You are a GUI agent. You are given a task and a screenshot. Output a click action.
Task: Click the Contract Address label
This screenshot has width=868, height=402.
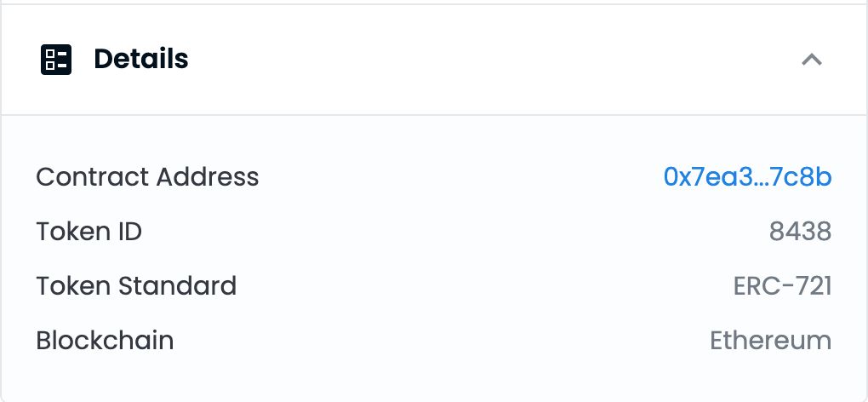click(x=147, y=177)
